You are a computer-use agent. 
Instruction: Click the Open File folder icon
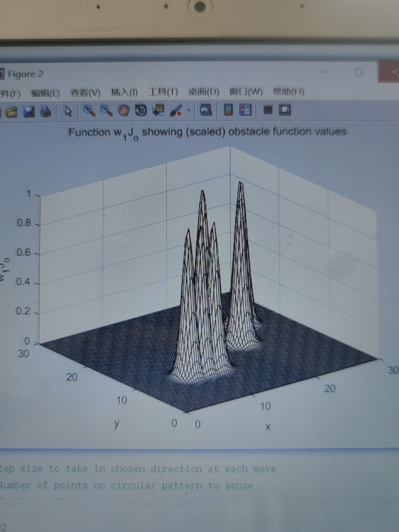(x=11, y=112)
